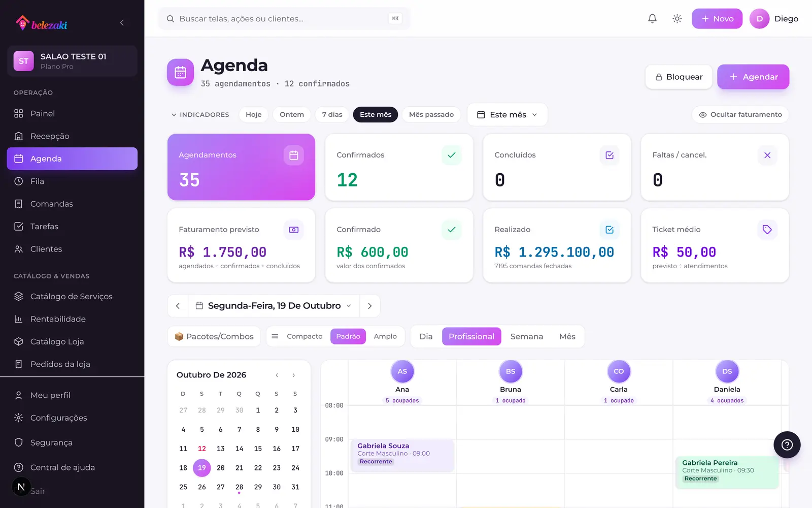Switch to the Mês view tab

click(x=567, y=336)
